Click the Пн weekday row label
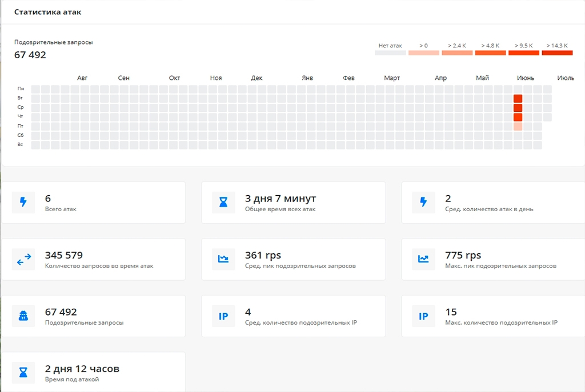The image size is (585, 392). click(21, 88)
